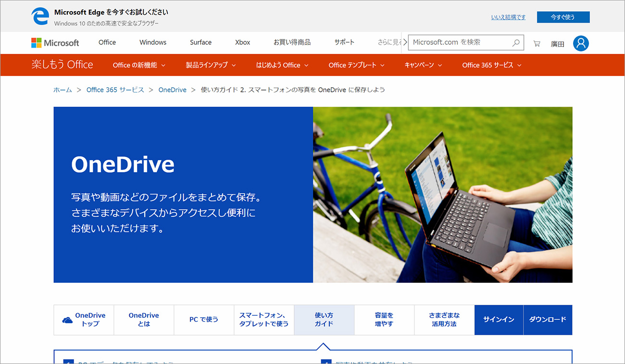Select the さまざまな活用方法 tab

pos(444,320)
